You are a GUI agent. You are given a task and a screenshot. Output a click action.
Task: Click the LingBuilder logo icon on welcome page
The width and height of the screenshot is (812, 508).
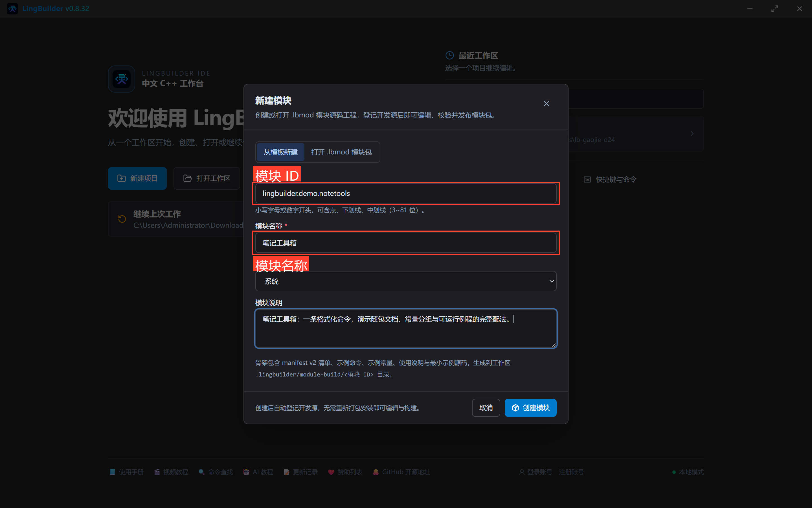[122, 79]
